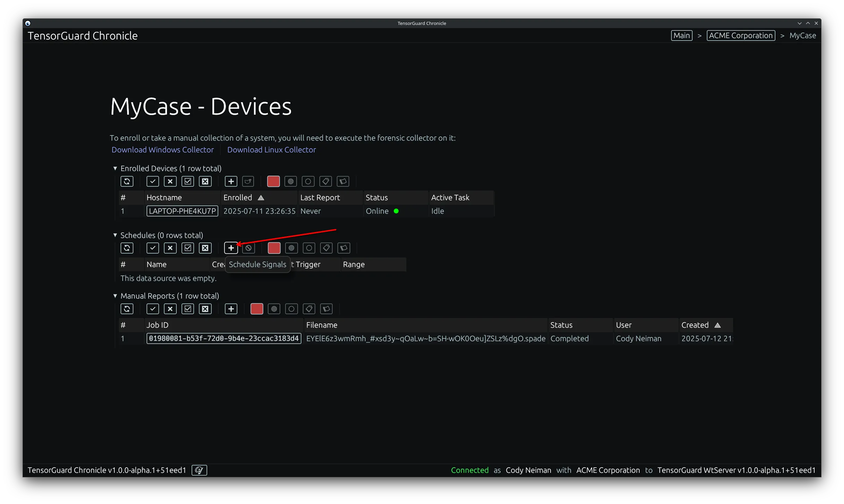Viewport: 844px width, 504px height.
Task: Select all rows in Enrolled Devices
Action: [x=152, y=181]
